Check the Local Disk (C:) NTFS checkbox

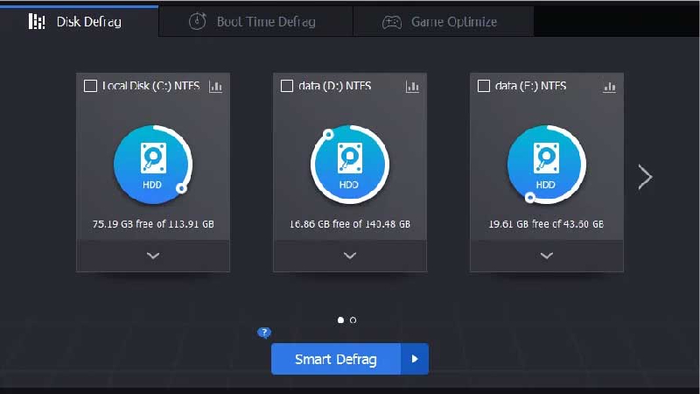90,86
